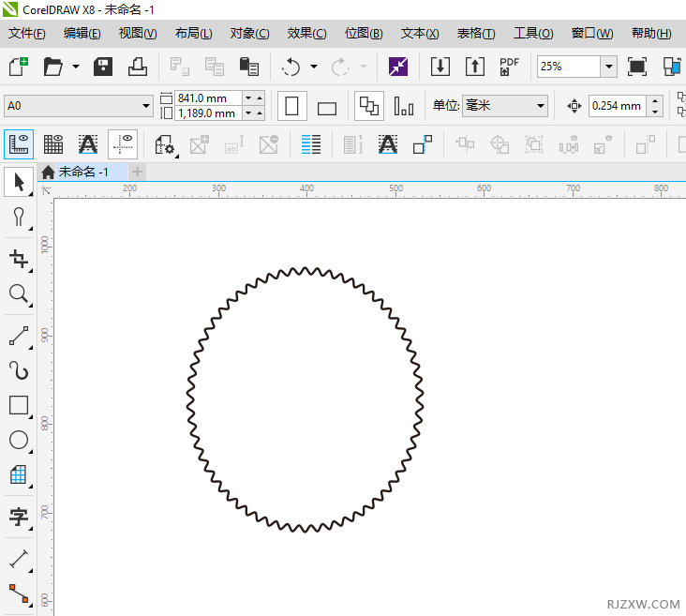
Task: Open the 文件(F) menu
Action: pyautogui.click(x=27, y=34)
